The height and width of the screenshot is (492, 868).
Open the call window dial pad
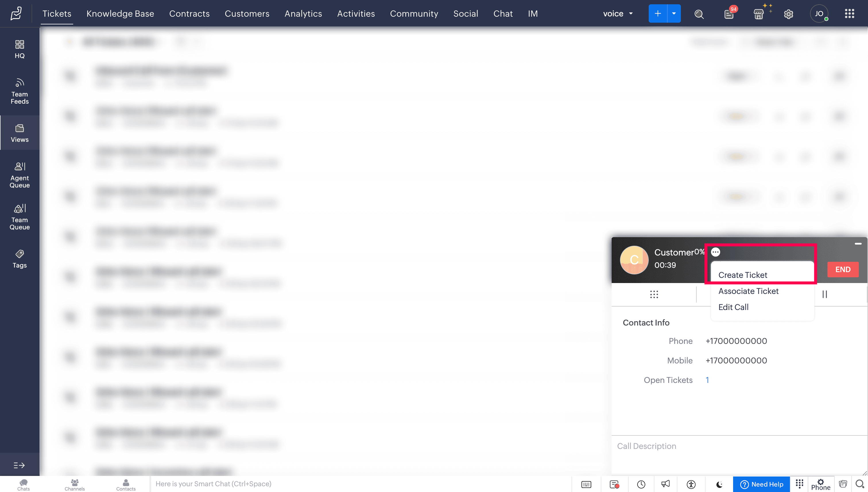654,294
